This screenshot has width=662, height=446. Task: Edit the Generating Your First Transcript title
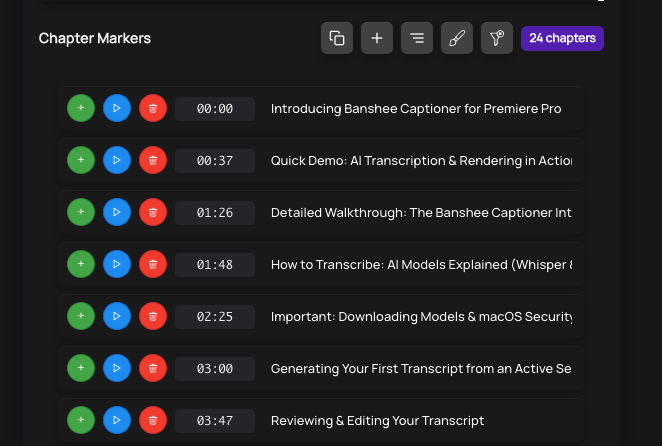[421, 369]
